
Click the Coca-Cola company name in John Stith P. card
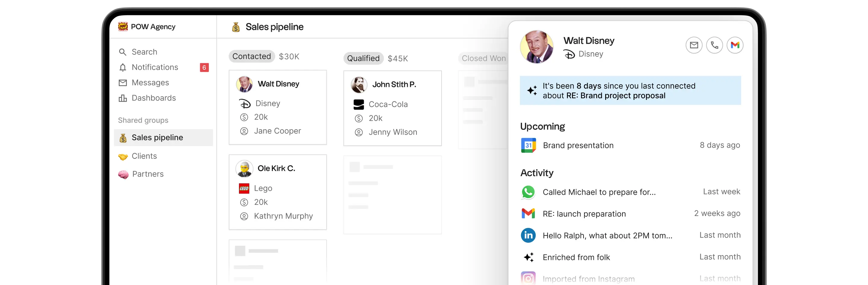click(x=388, y=105)
